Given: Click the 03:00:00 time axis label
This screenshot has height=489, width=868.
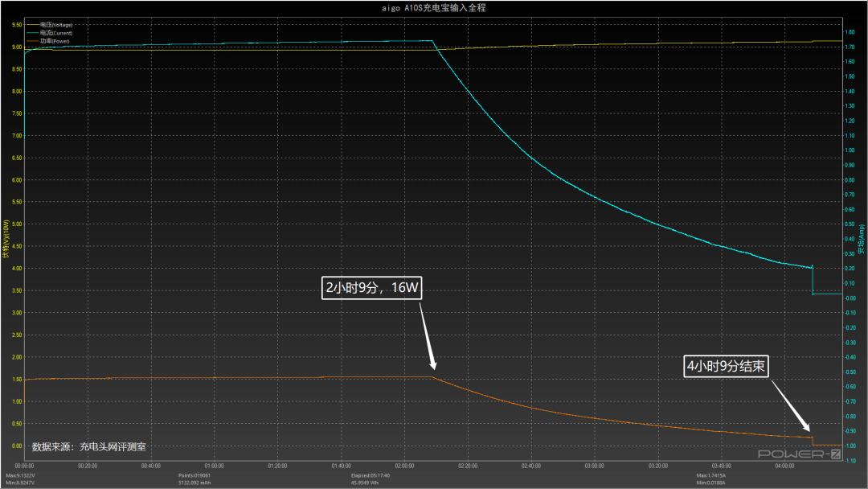Looking at the screenshot, I should coord(595,466).
